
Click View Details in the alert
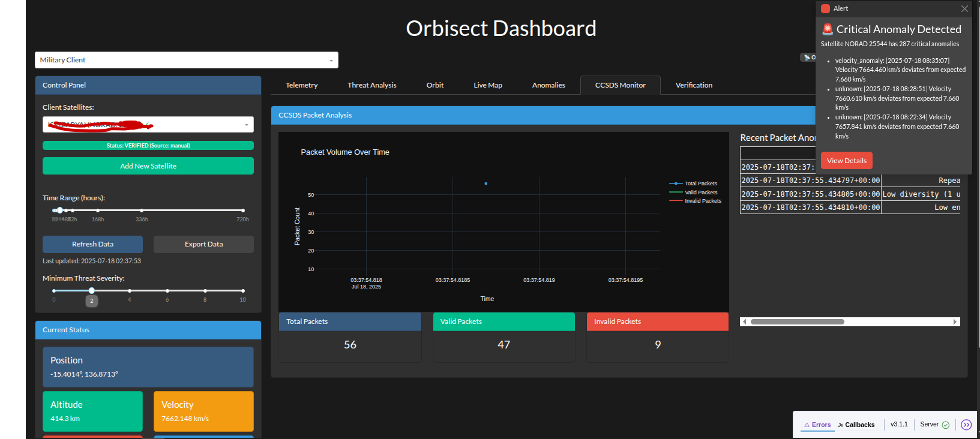pos(846,161)
